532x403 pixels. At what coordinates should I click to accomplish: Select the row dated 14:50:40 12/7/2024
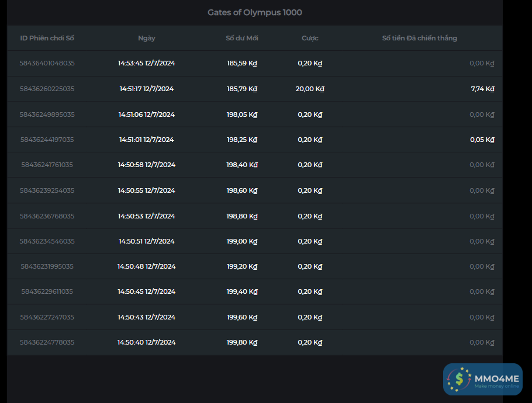147,342
